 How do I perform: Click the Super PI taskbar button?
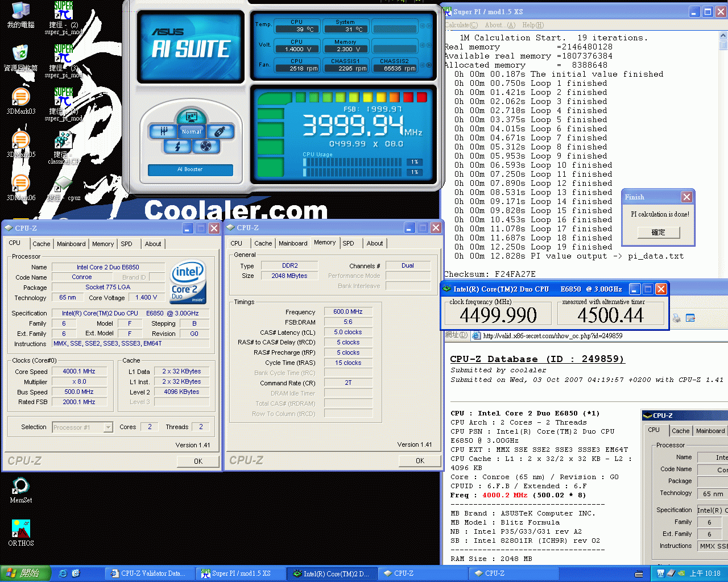(241, 573)
